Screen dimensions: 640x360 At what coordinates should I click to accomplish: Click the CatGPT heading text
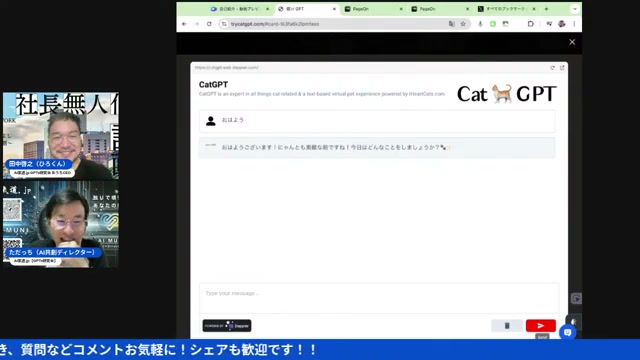coord(213,84)
